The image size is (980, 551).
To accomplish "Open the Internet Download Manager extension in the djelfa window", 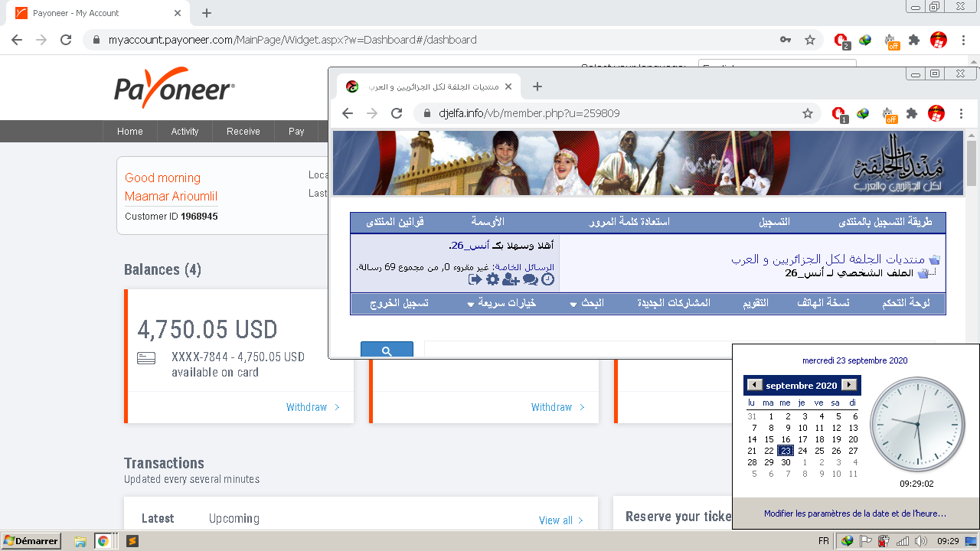I will coord(863,113).
